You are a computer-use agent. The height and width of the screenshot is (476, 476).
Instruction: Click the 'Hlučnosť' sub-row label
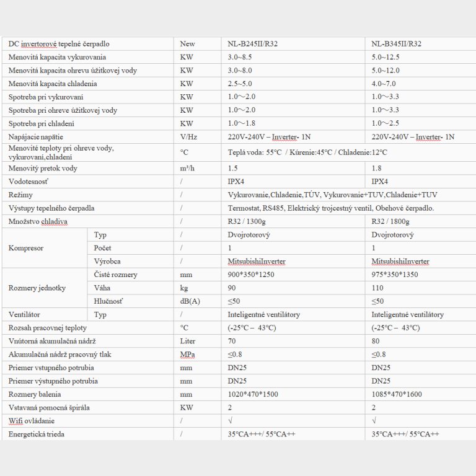(108, 301)
